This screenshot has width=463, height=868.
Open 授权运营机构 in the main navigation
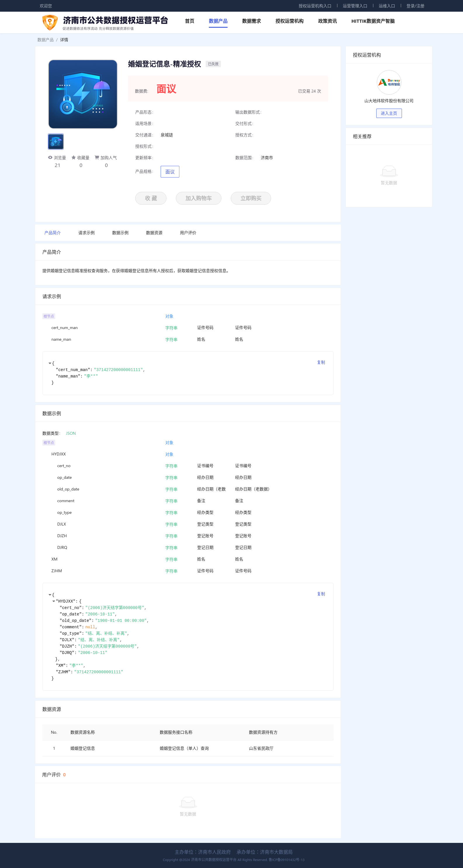pyautogui.click(x=289, y=21)
